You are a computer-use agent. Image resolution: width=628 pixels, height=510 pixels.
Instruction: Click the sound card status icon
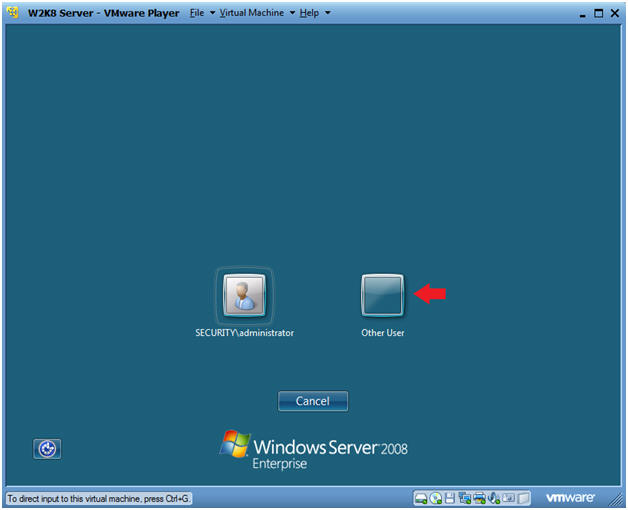point(494,498)
